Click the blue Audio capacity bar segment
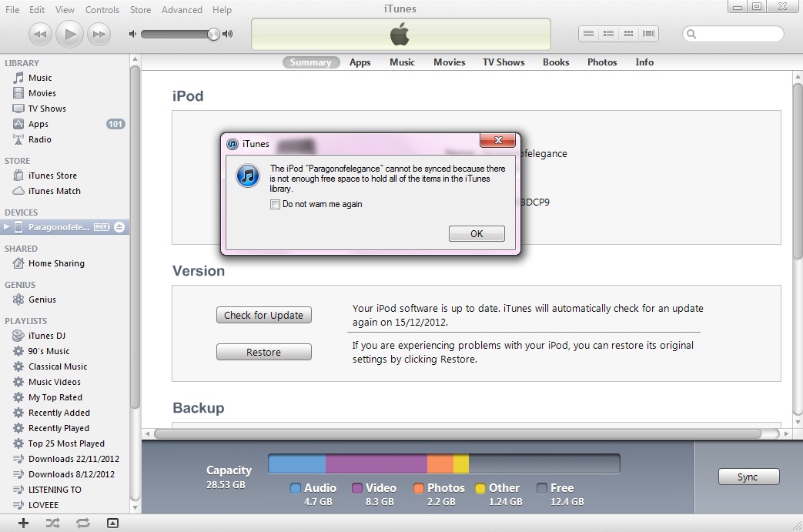Image resolution: width=803 pixels, height=532 pixels. [x=297, y=463]
